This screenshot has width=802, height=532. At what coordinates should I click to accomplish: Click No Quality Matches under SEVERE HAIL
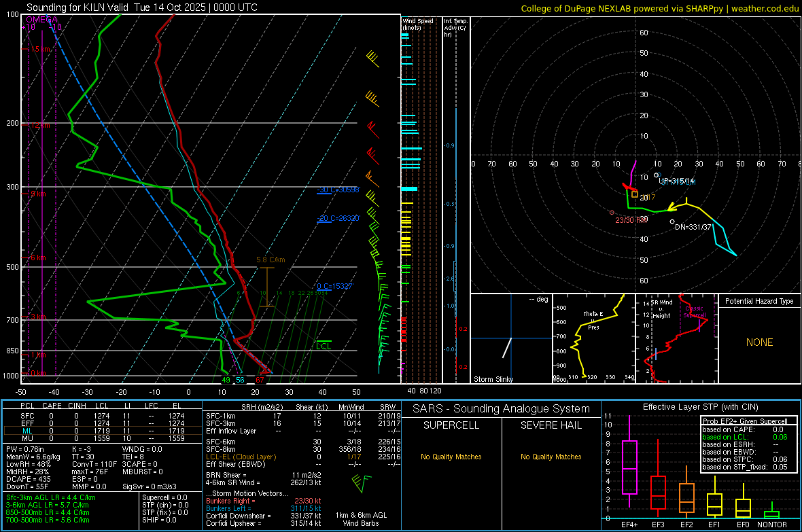tap(551, 457)
